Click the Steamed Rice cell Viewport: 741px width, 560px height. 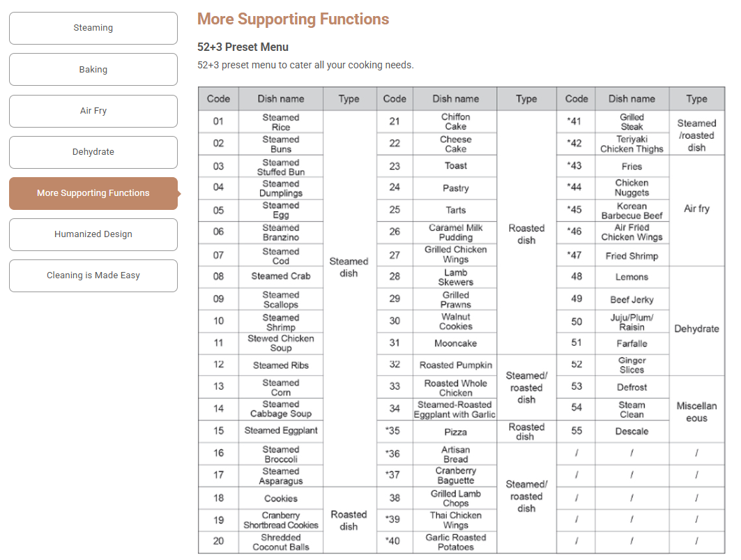pyautogui.click(x=281, y=122)
